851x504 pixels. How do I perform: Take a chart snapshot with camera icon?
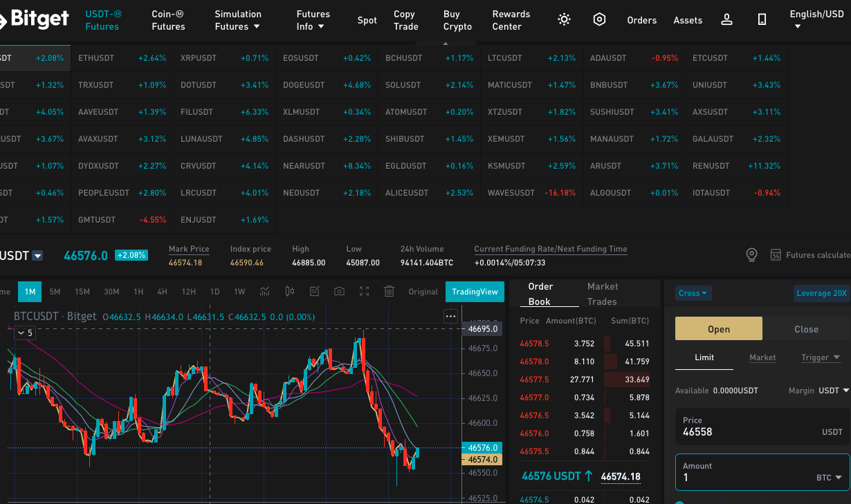click(339, 292)
